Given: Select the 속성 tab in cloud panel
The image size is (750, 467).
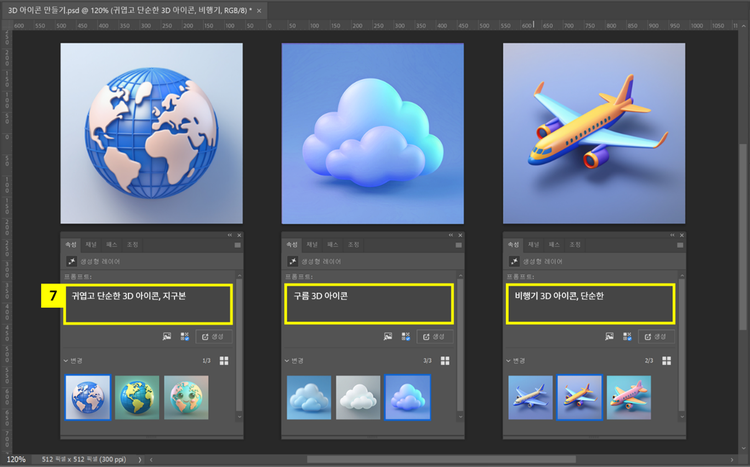Looking at the screenshot, I should tap(292, 245).
